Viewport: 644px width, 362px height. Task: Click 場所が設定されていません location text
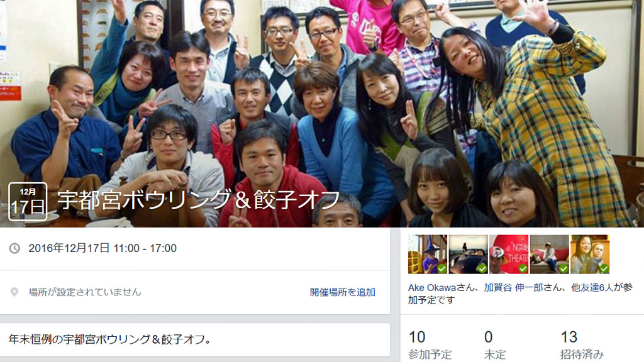click(x=85, y=292)
